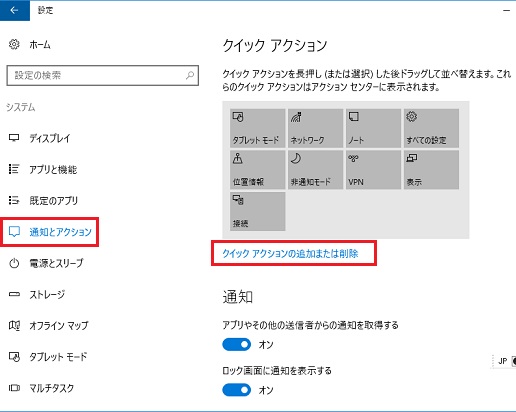Select すべての設定 quick action tile

[x=431, y=128]
